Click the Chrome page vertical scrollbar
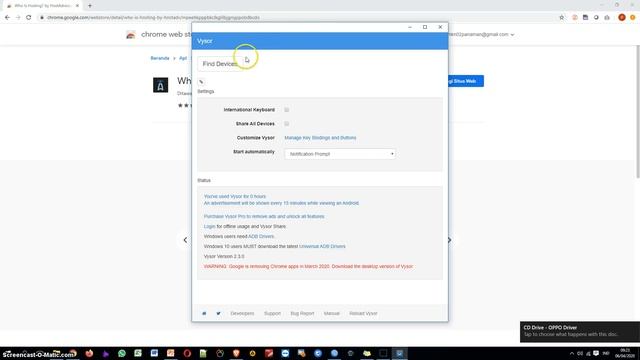The width and height of the screenshot is (640, 360). (x=638, y=111)
